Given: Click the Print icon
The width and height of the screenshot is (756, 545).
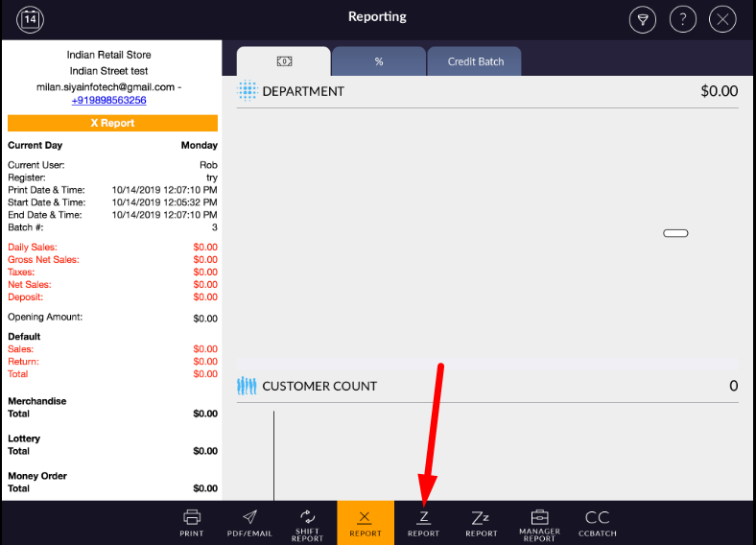Looking at the screenshot, I should (x=192, y=522).
